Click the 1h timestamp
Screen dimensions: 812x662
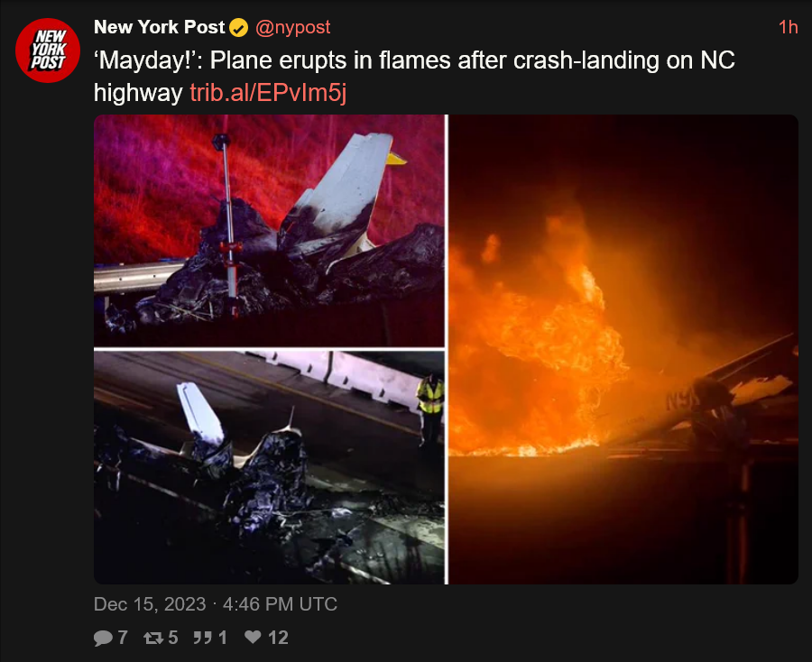coord(789,27)
